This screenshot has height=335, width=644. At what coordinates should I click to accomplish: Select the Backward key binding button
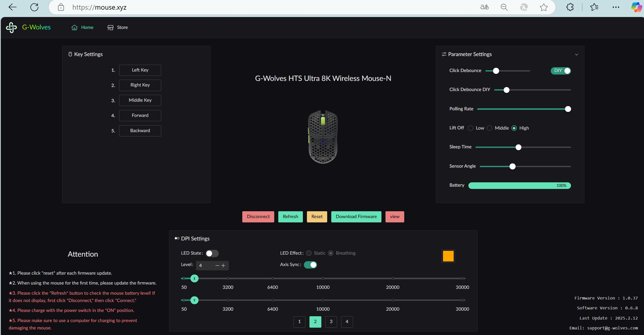tap(140, 131)
